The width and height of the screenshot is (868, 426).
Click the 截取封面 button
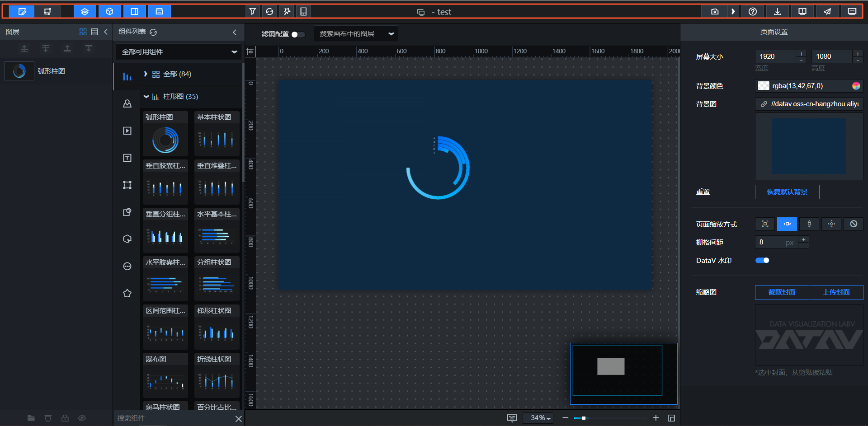point(782,292)
